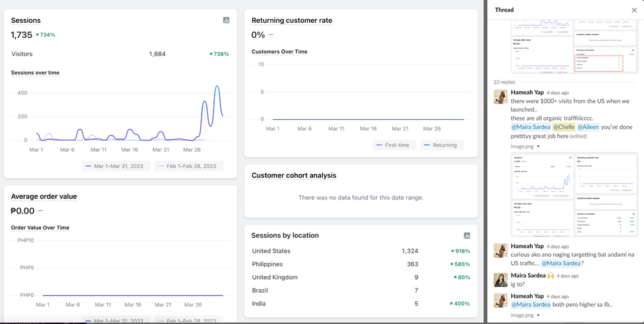Collapse the bottom image.png attachment arrow
Image resolution: width=644 pixels, height=324 pixels.
tap(538, 315)
